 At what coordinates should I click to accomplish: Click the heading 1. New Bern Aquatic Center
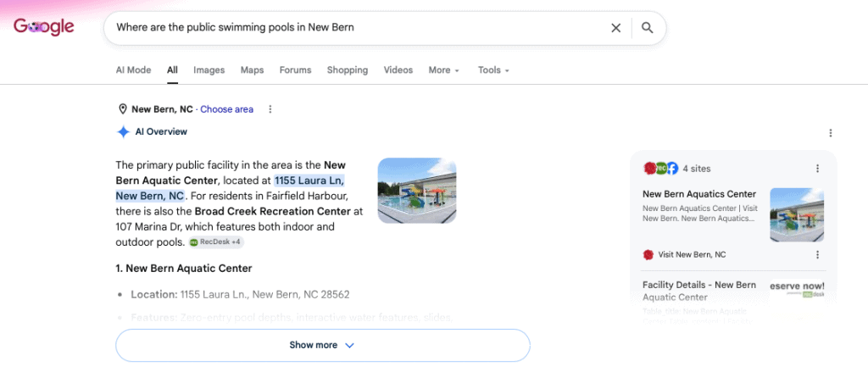click(x=184, y=269)
